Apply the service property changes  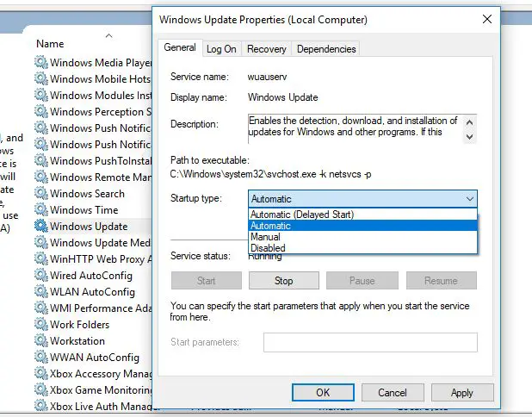(x=462, y=393)
